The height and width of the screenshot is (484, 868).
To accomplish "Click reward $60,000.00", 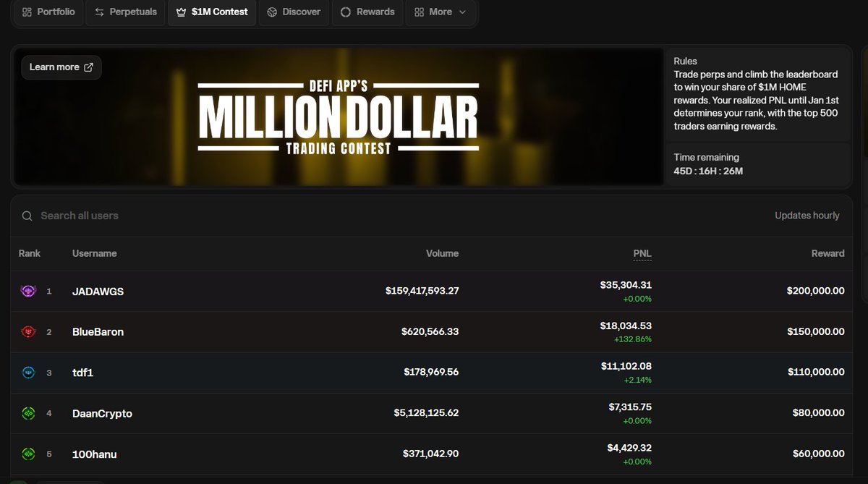I will [x=819, y=454].
